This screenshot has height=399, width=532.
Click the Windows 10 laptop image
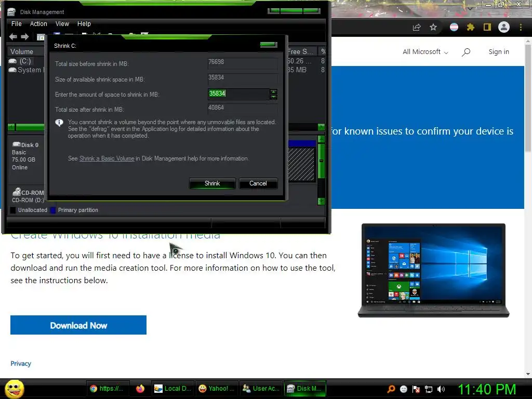pyautogui.click(x=434, y=270)
